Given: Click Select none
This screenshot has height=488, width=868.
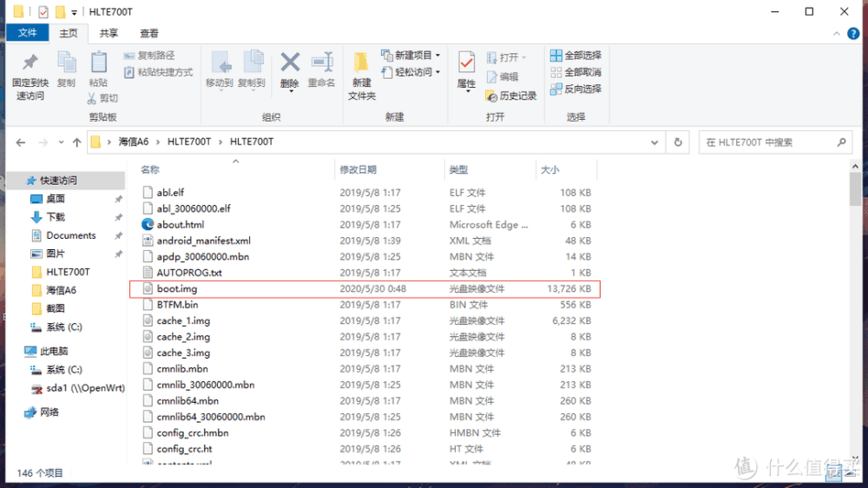Looking at the screenshot, I should 575,72.
